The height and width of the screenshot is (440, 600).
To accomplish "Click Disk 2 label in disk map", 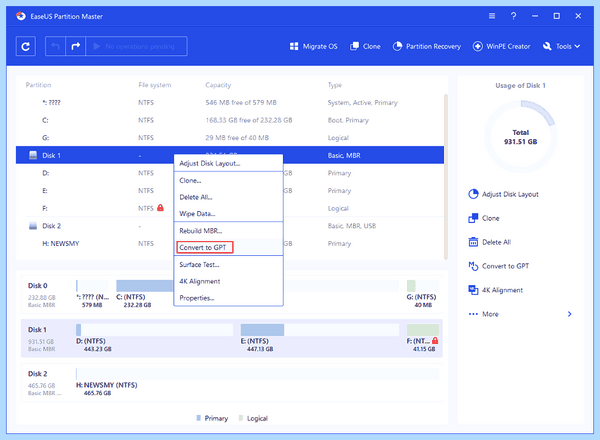I will click(38, 374).
